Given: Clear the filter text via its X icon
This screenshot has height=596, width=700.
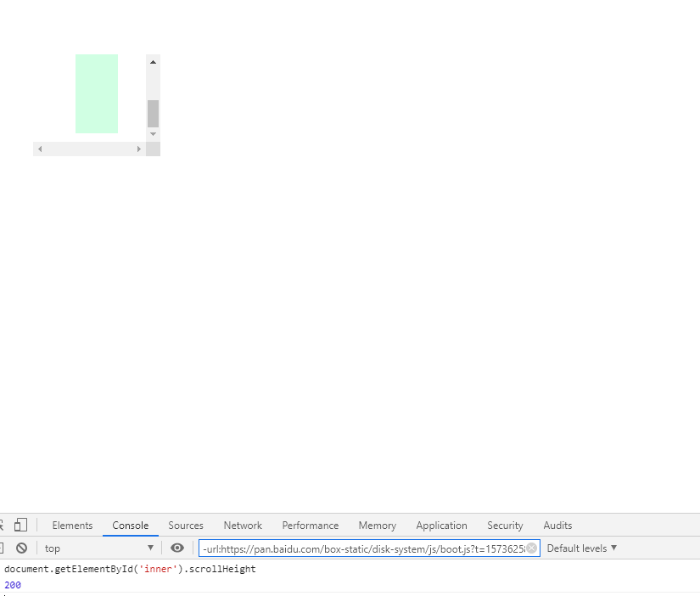Looking at the screenshot, I should (x=533, y=548).
